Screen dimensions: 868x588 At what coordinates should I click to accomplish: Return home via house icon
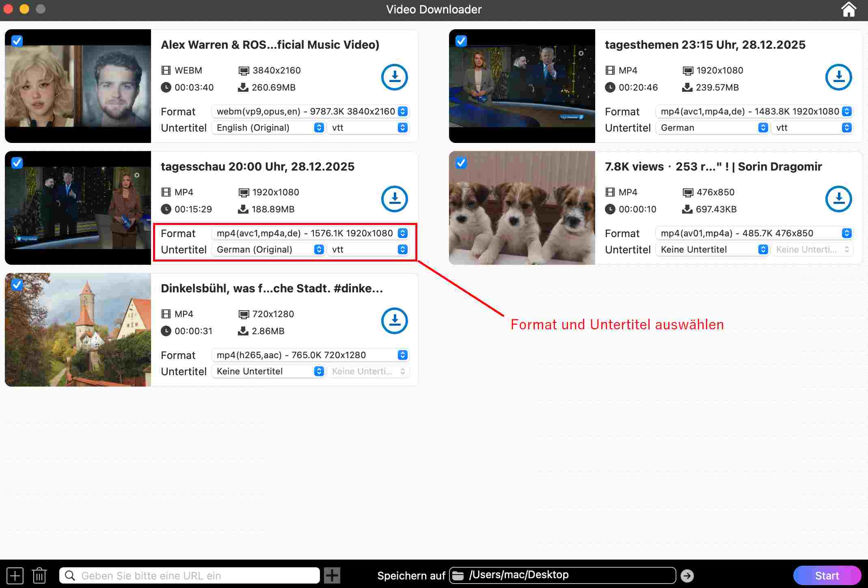pyautogui.click(x=849, y=9)
